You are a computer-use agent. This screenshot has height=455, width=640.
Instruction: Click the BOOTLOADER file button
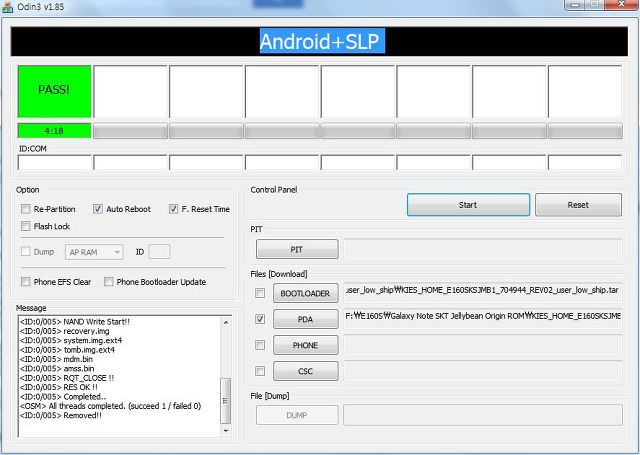point(306,293)
